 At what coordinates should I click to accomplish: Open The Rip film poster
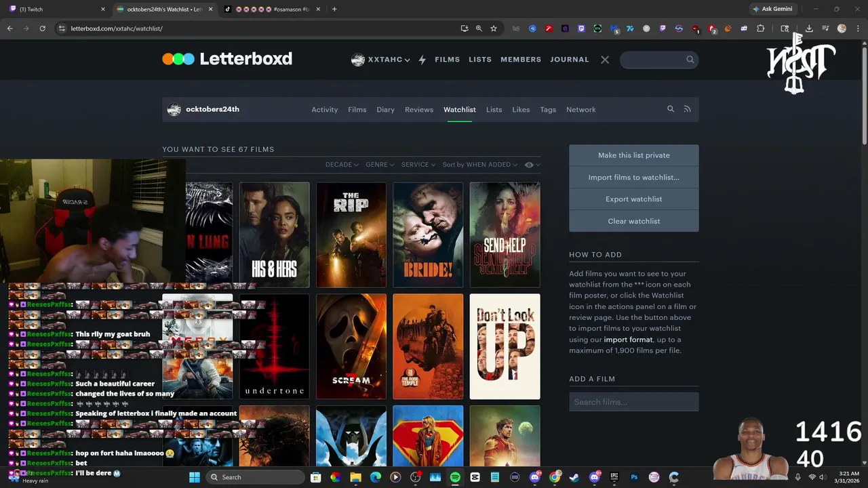tap(351, 235)
